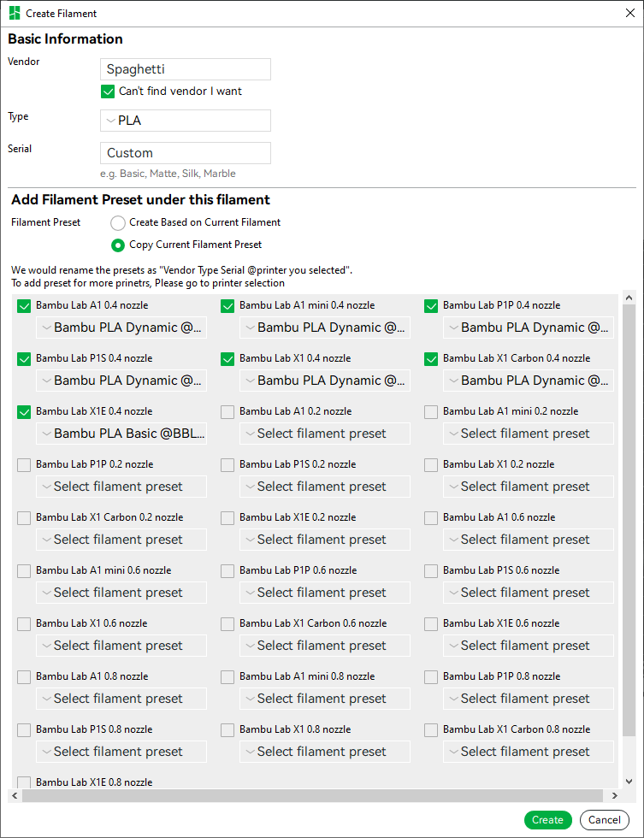Select Create Based on Current Filament
The height and width of the screenshot is (838, 644).
point(118,223)
